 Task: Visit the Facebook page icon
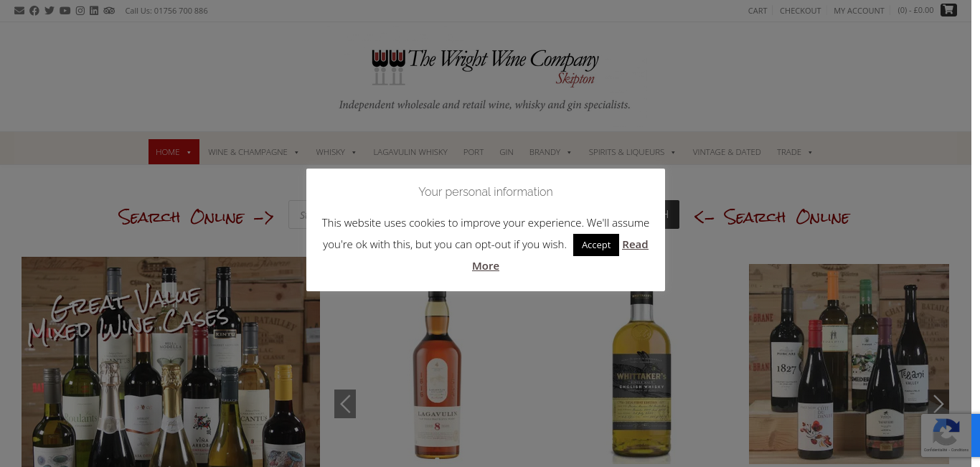pyautogui.click(x=34, y=11)
